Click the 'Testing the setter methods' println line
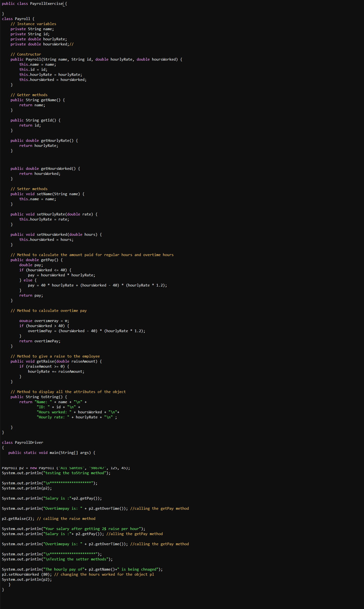The image size is (364, 609). tap(57, 559)
